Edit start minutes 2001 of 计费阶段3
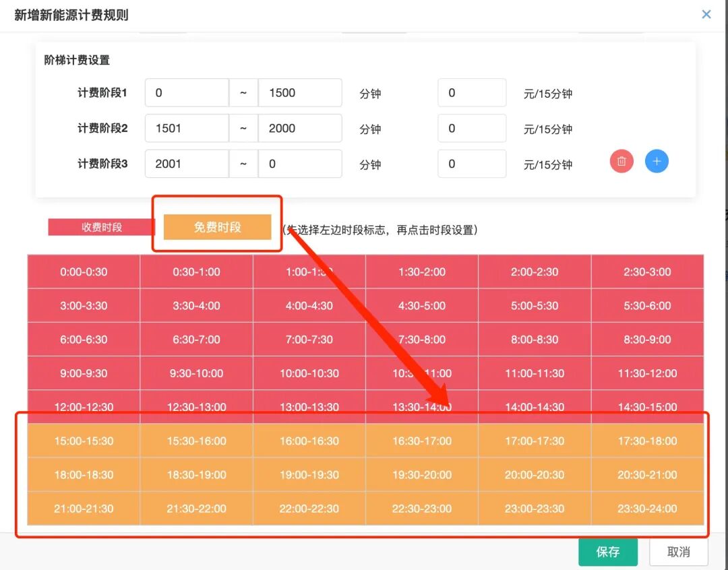The height and width of the screenshot is (570, 728). click(187, 164)
